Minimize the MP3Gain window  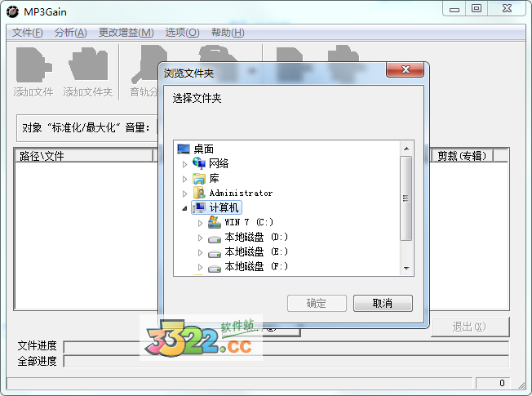point(454,9)
